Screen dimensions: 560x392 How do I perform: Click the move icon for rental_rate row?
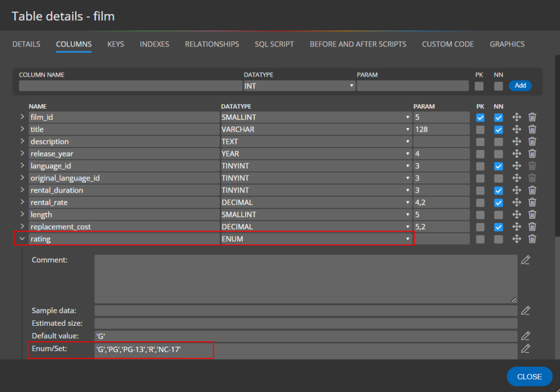tap(516, 202)
